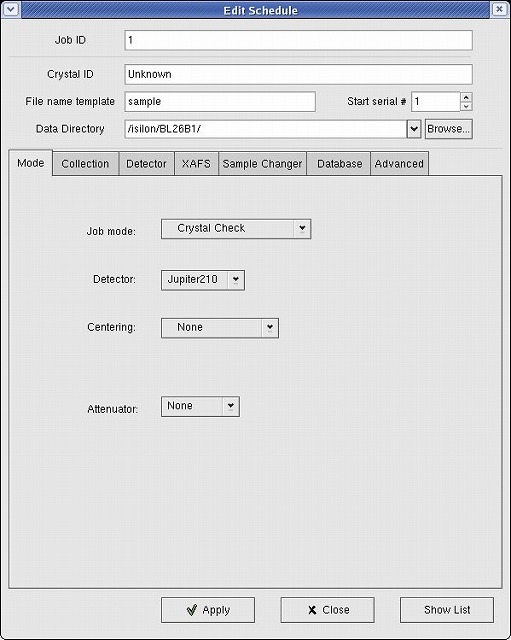Select the Sample Changer tab
Screen dimensions: 511x640
[x=262, y=164]
